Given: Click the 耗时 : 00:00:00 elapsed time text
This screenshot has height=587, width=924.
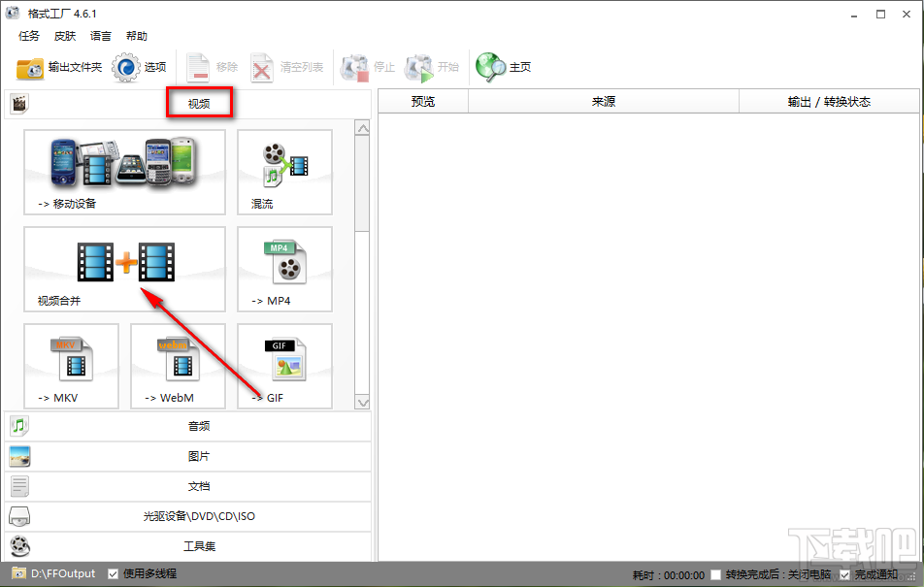Looking at the screenshot, I should (x=668, y=575).
